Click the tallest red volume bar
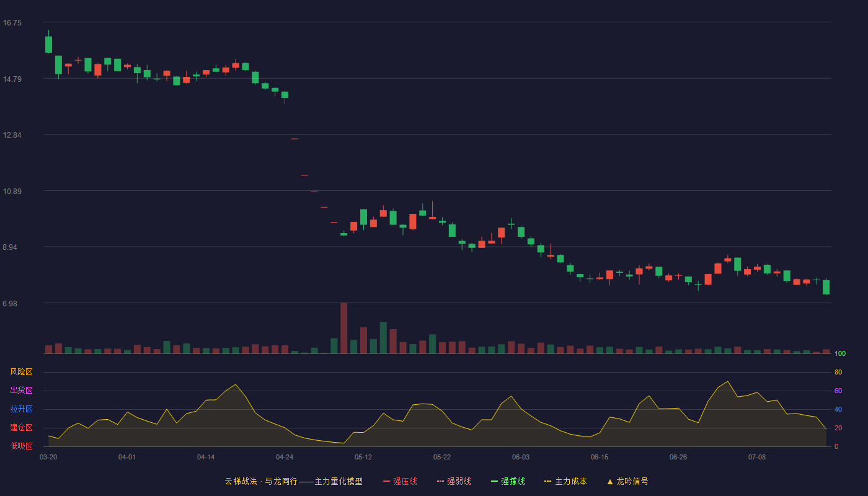 (x=344, y=328)
